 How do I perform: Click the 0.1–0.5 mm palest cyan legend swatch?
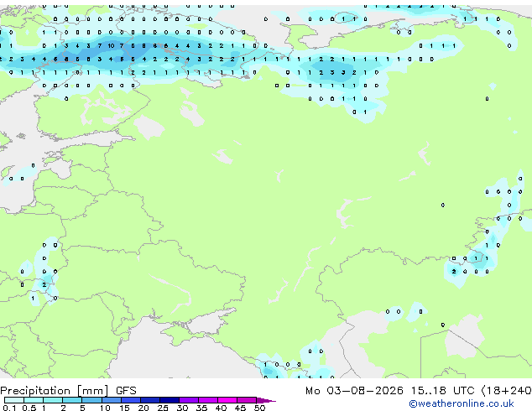(14, 400)
